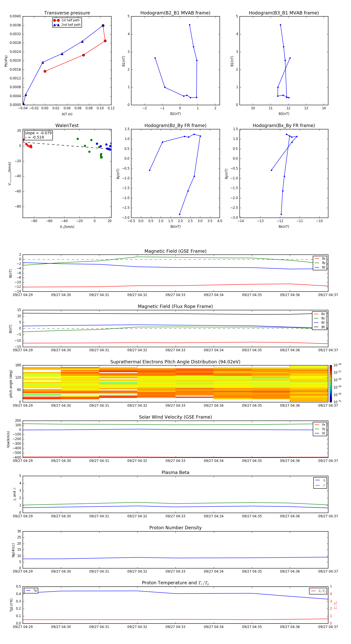
Task: Select the 10^-26 colorbar tick label
Action: click(337, 365)
